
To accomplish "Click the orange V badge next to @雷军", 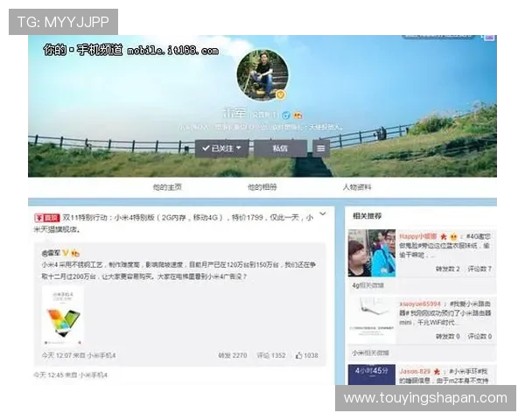I will [66, 253].
